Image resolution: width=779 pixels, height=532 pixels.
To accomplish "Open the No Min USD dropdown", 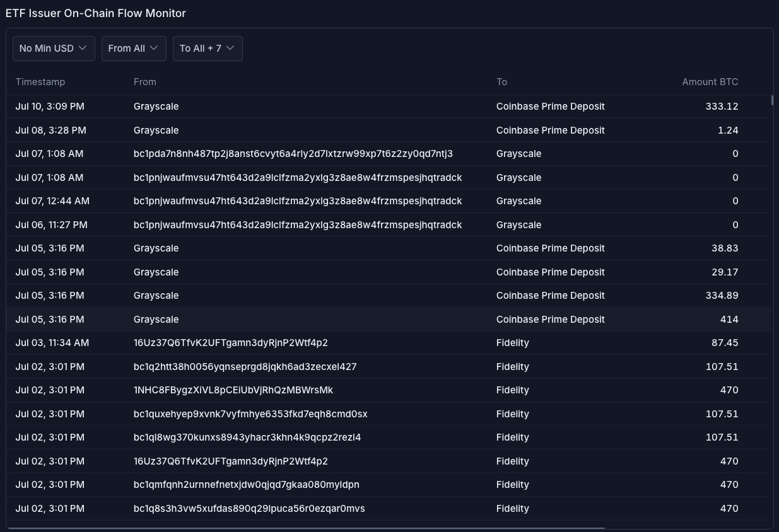I will [54, 49].
